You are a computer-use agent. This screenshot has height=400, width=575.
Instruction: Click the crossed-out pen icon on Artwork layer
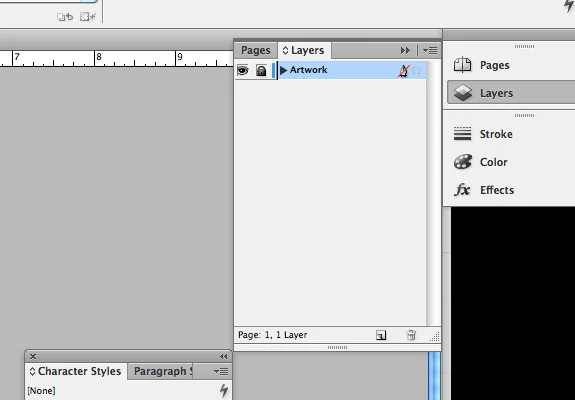pyautogui.click(x=403, y=71)
